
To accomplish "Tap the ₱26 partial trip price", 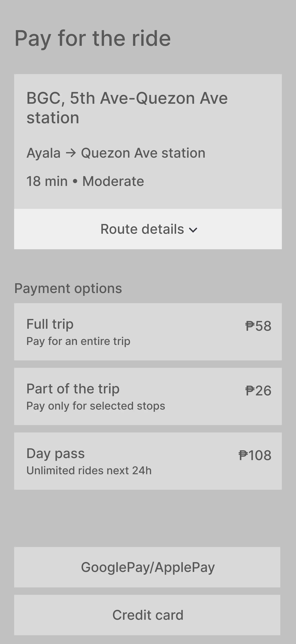I will click(258, 391).
